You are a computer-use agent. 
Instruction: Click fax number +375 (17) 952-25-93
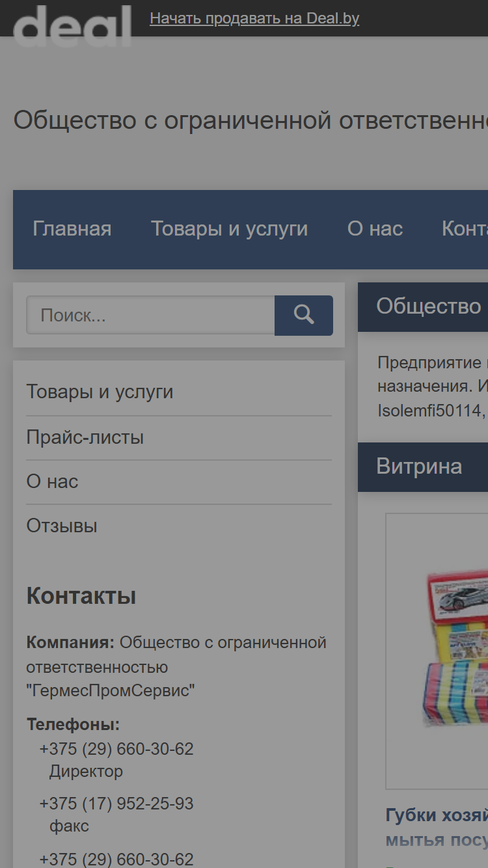tap(116, 804)
